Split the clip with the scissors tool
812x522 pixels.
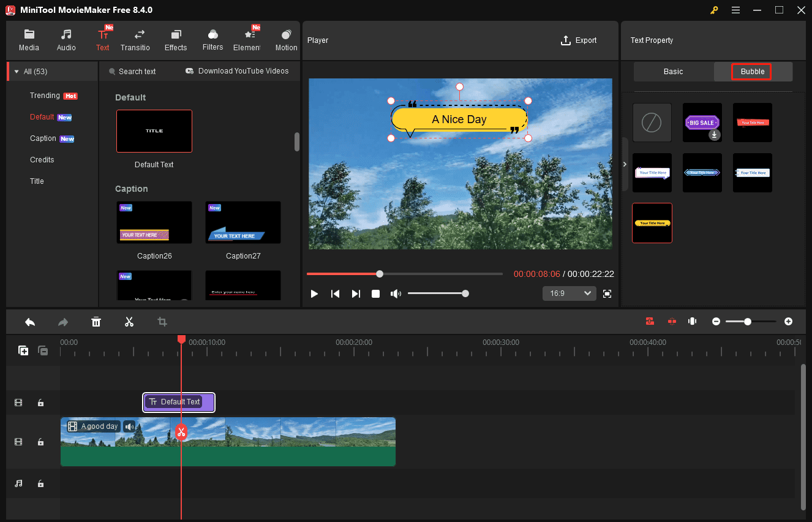129,322
